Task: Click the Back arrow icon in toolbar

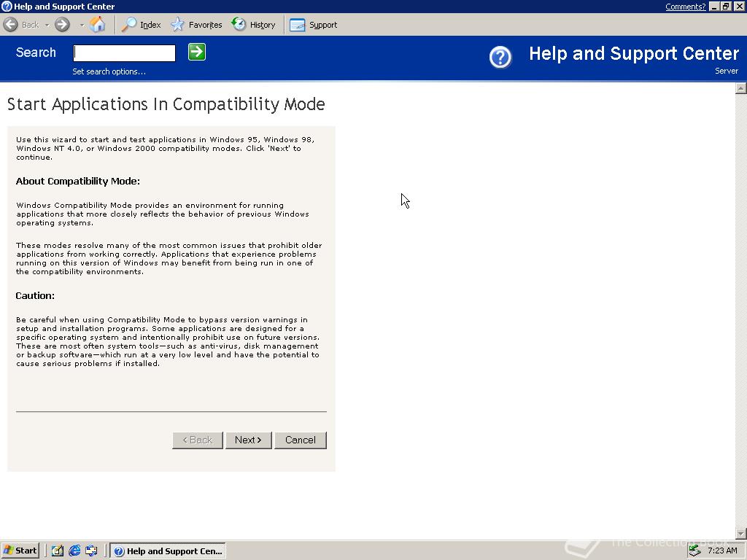Action: coord(10,25)
